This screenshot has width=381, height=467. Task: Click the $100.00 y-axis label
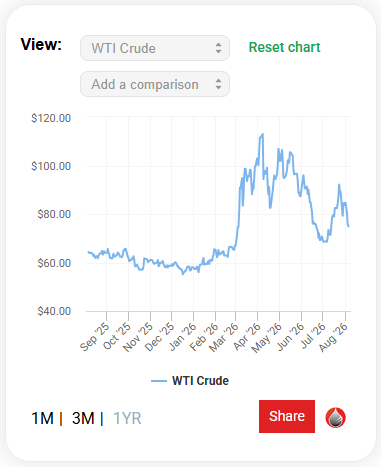(x=51, y=166)
